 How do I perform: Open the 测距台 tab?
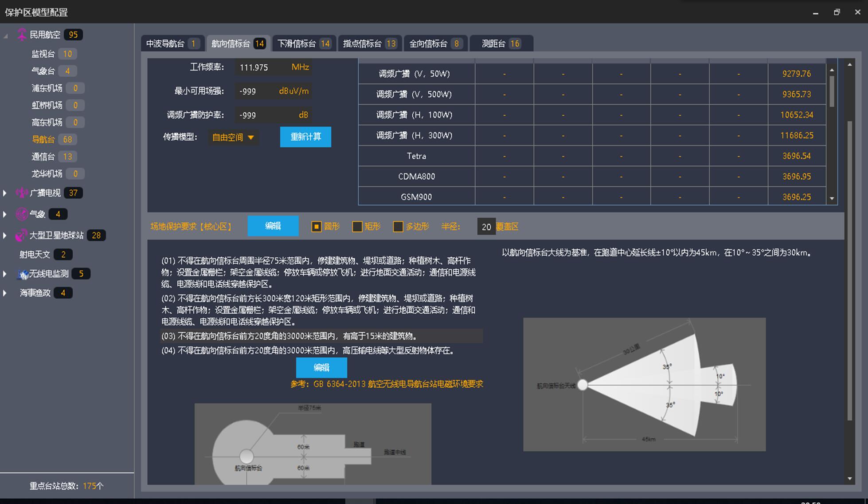coord(501,43)
